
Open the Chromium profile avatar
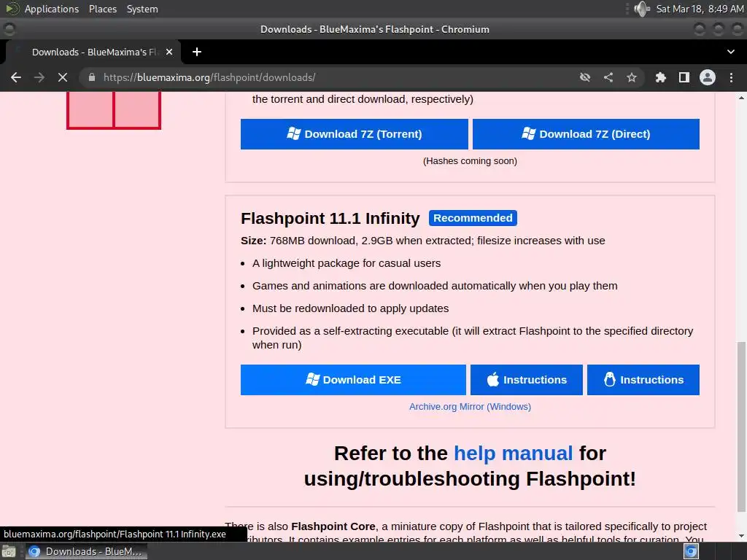pos(708,77)
